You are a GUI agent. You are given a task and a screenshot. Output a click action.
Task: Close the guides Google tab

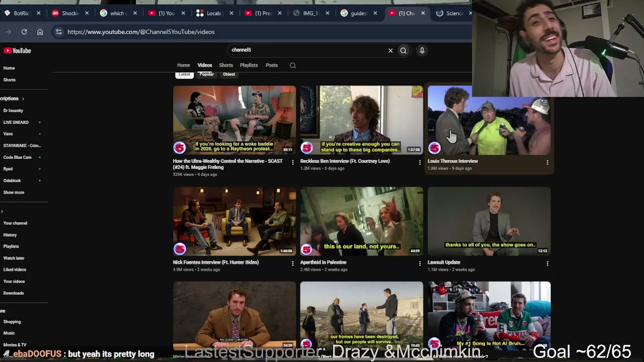pyautogui.click(x=375, y=13)
